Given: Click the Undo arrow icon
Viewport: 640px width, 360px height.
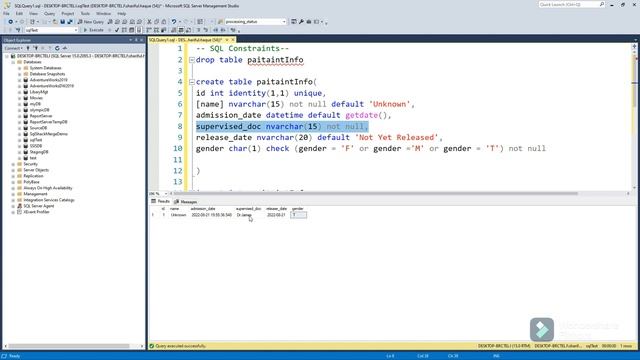Looking at the screenshot, I should pos(174,22).
